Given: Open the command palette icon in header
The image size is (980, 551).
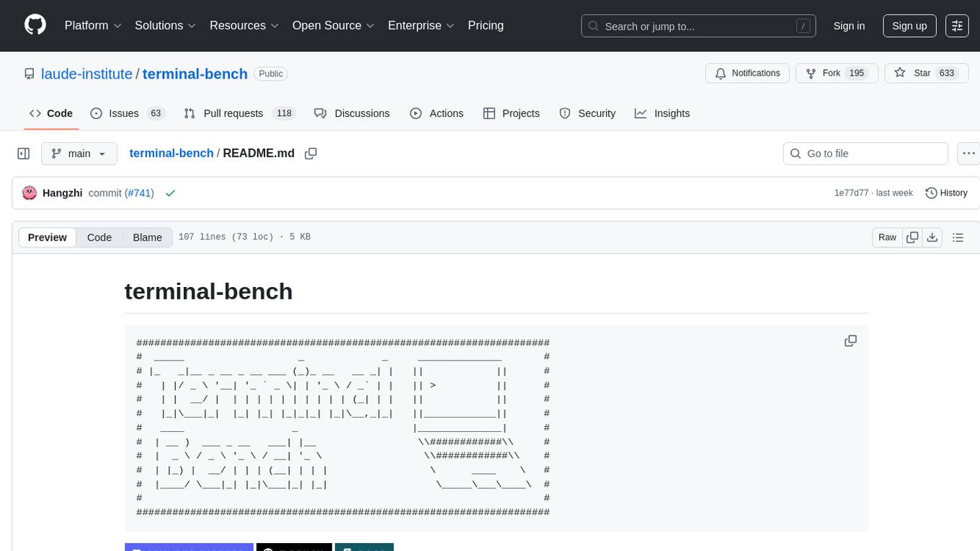Looking at the screenshot, I should pyautogui.click(x=957, y=26).
